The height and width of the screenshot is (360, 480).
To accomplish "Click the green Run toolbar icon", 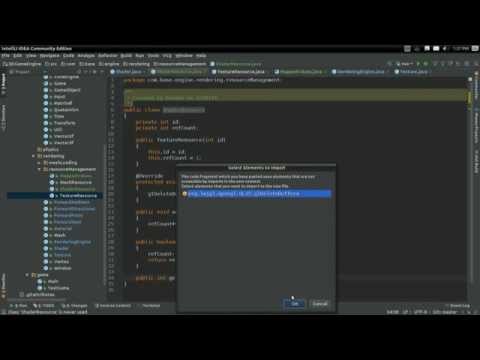I will 419,63.
